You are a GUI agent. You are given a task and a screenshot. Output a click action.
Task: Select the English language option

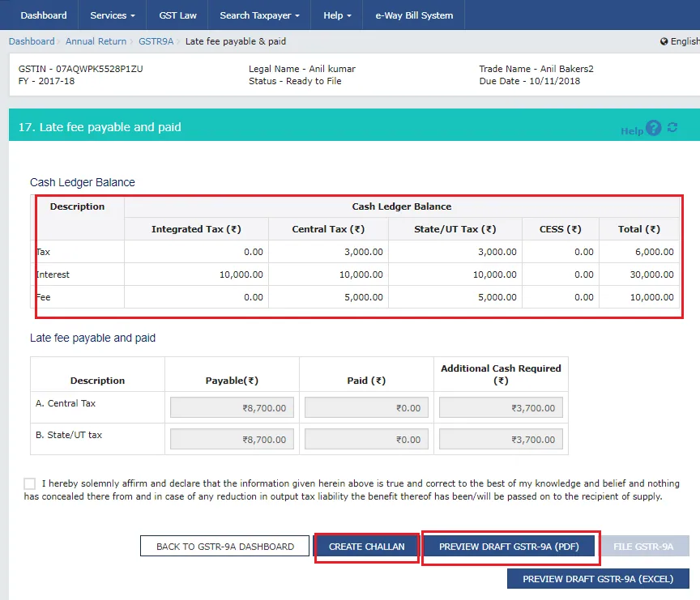point(685,41)
